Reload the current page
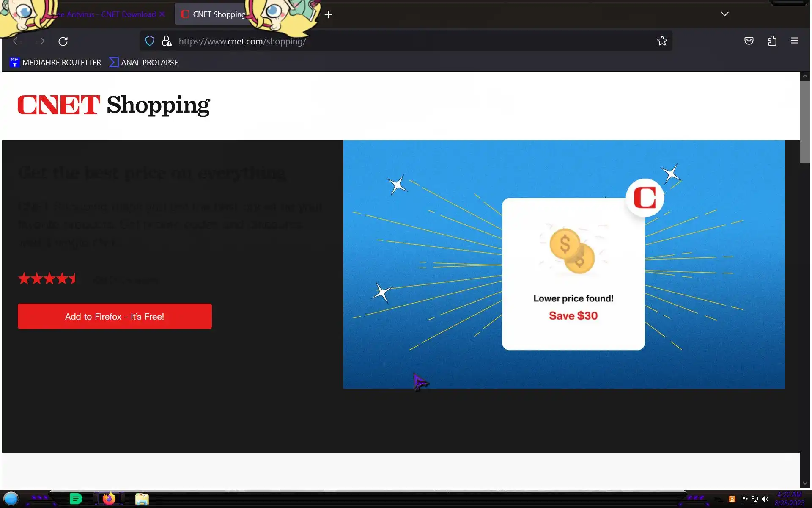Screen dimensions: 812x508 pos(63,41)
